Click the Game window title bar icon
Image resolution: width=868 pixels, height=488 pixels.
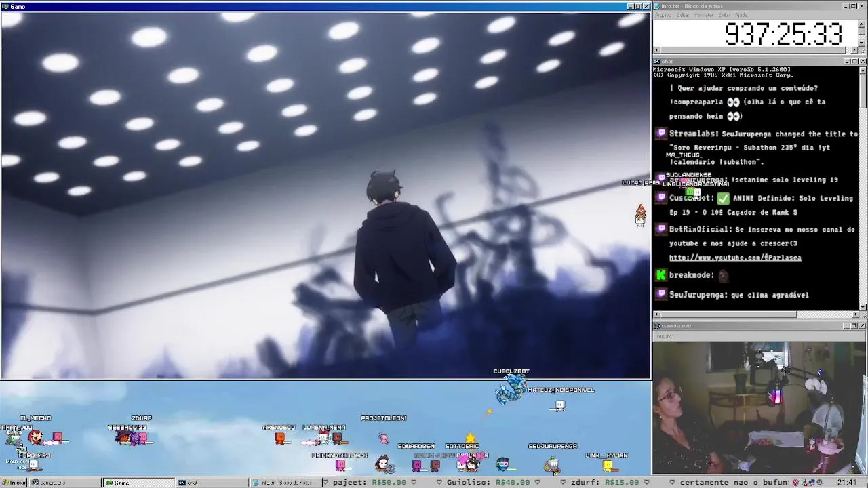5,6
